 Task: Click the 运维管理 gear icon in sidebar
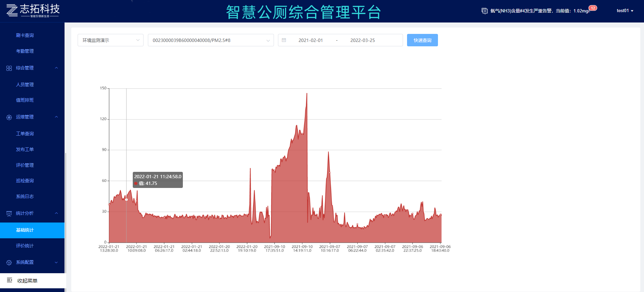coord(9,117)
